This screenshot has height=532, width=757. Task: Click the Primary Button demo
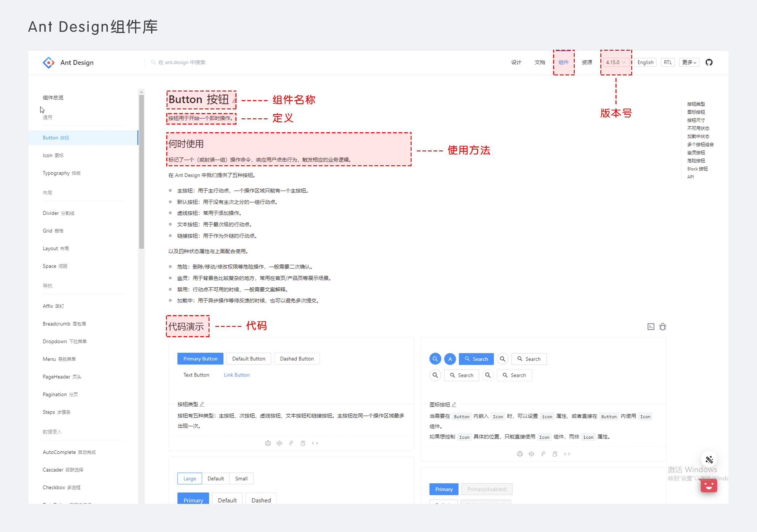tap(200, 359)
